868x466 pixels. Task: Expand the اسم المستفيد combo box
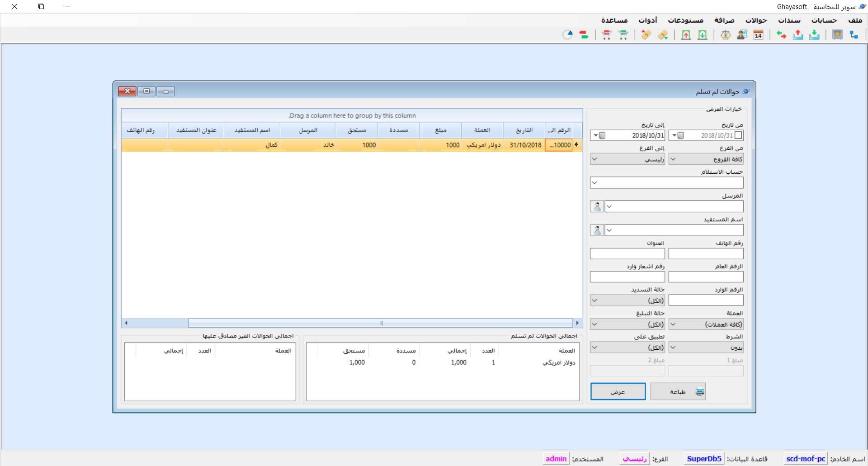click(x=609, y=230)
